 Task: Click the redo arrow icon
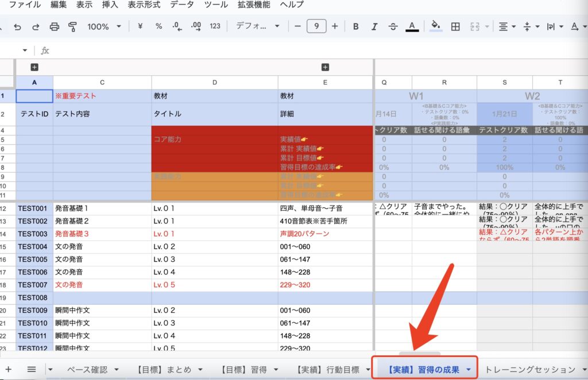click(36, 26)
